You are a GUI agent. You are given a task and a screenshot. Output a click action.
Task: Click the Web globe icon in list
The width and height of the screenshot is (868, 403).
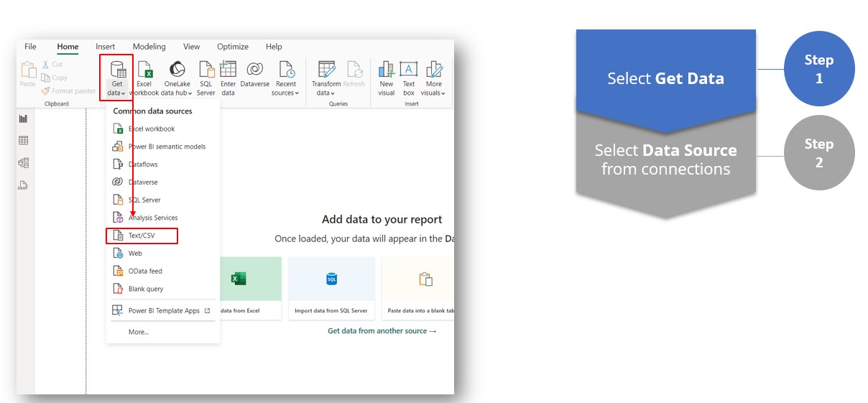[x=118, y=254]
